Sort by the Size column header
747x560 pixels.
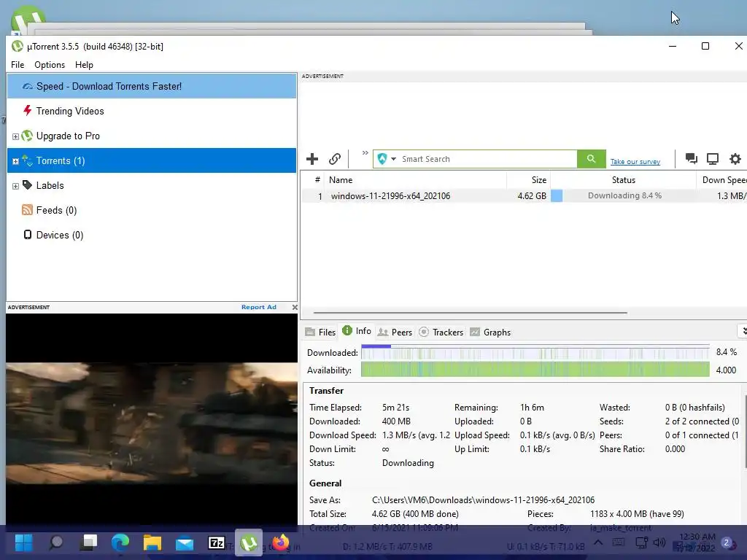529,180
